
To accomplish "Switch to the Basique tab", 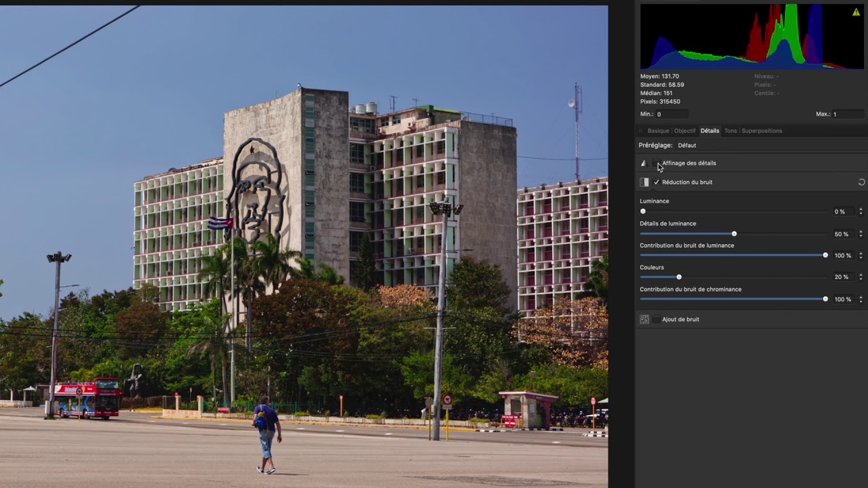I will click(658, 131).
